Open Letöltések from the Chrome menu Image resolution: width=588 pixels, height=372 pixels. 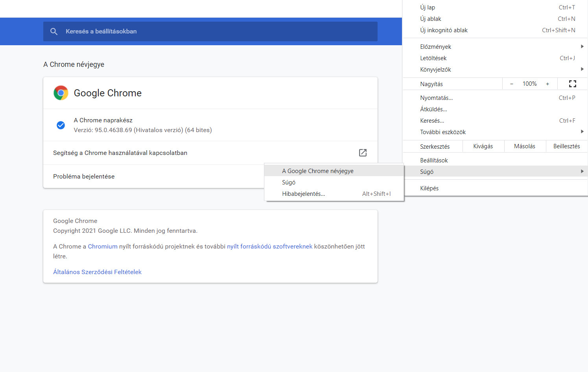coord(495,58)
